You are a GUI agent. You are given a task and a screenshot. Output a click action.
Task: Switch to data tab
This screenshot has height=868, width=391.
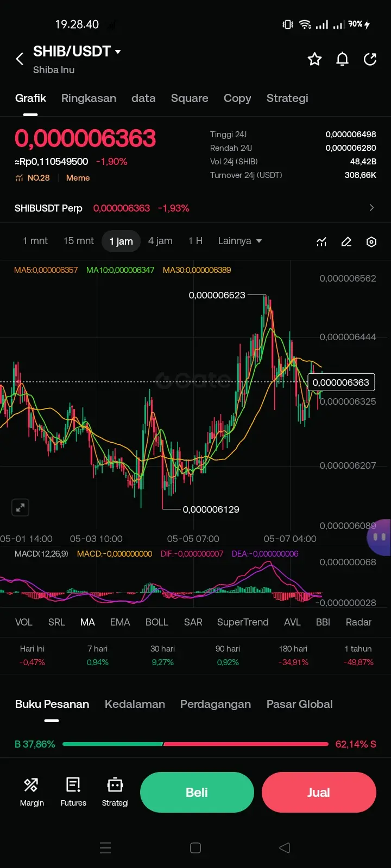coord(143,98)
